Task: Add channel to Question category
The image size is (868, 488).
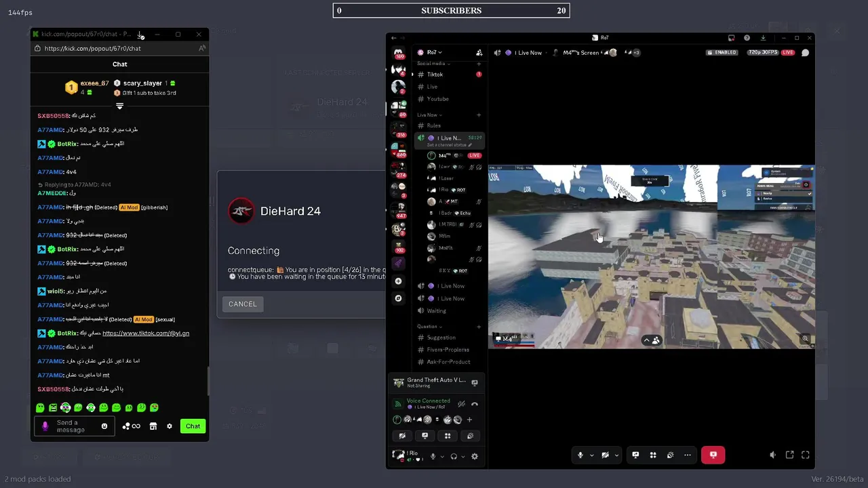Action: pos(479,326)
